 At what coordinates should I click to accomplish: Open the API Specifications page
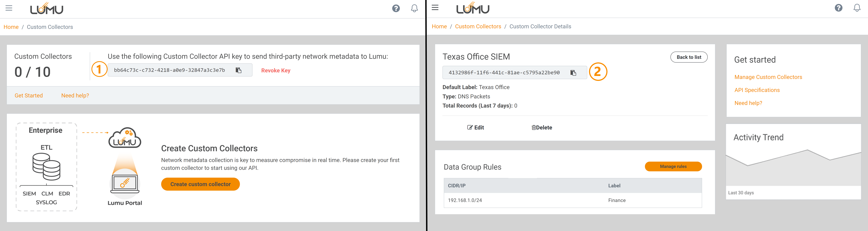pyautogui.click(x=757, y=90)
